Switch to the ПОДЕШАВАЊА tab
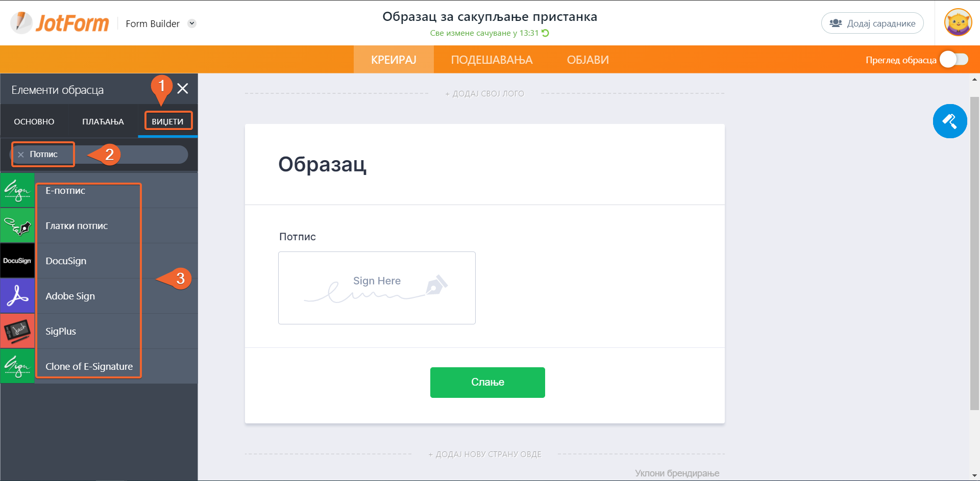This screenshot has width=980, height=481. pos(492,60)
